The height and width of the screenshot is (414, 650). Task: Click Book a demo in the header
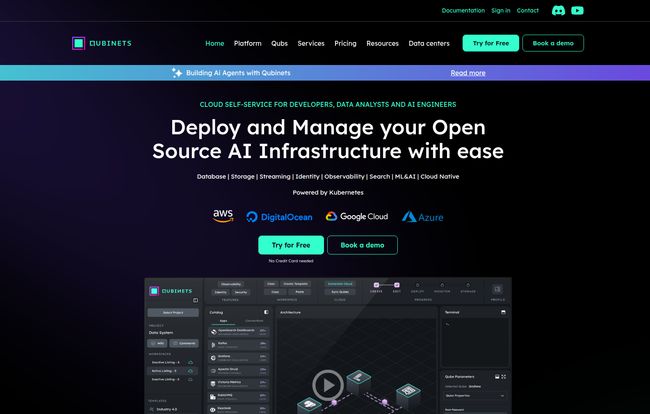pyautogui.click(x=553, y=43)
